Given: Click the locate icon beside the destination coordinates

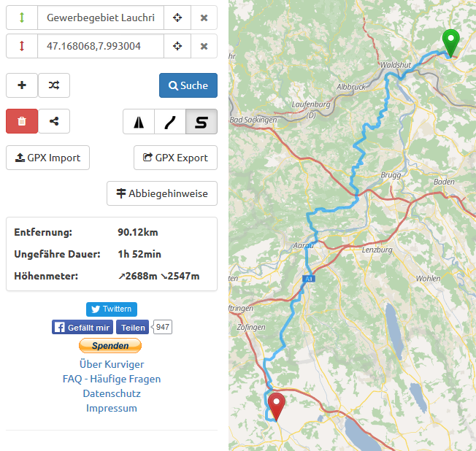Looking at the screenshot, I should (177, 46).
